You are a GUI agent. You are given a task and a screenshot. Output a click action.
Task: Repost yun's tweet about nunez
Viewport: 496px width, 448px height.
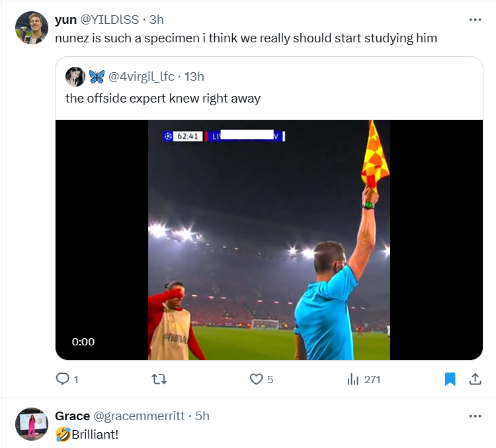[x=159, y=379]
